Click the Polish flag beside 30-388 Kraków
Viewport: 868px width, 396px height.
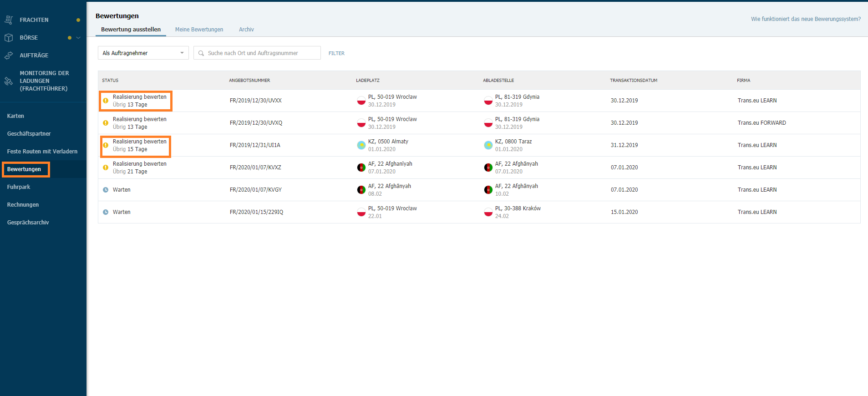click(x=488, y=212)
